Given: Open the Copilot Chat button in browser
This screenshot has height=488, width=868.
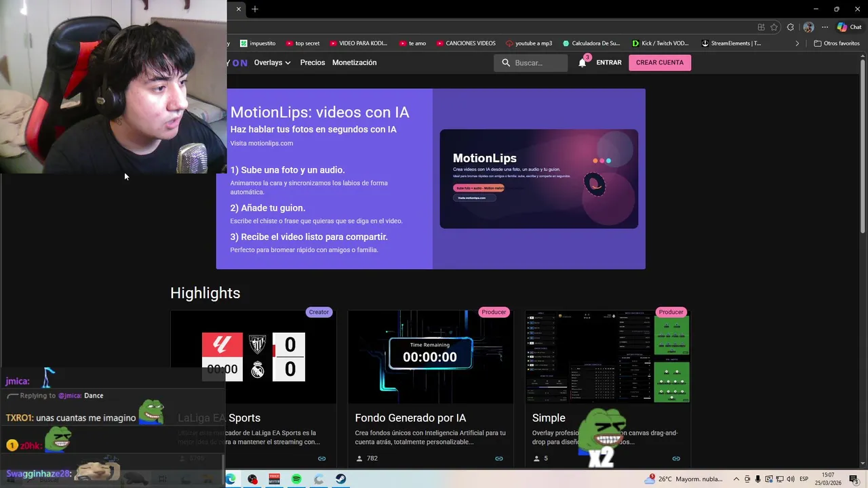Looking at the screenshot, I should [849, 27].
